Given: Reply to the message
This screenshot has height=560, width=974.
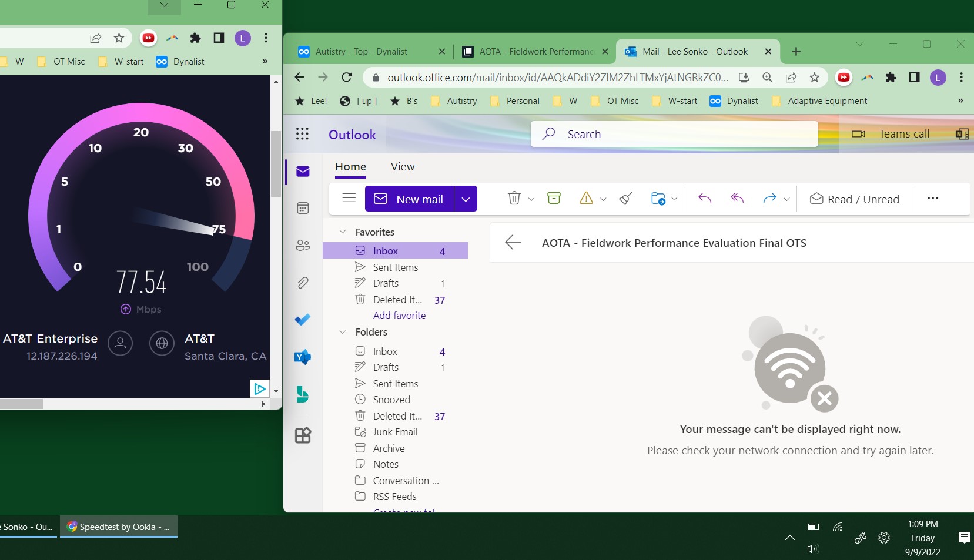Looking at the screenshot, I should (x=705, y=199).
